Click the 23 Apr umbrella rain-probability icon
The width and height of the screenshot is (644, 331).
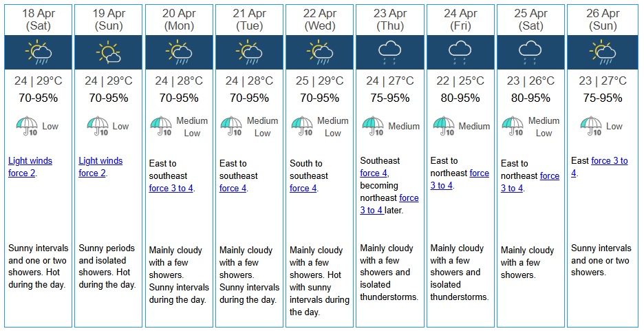(373, 127)
